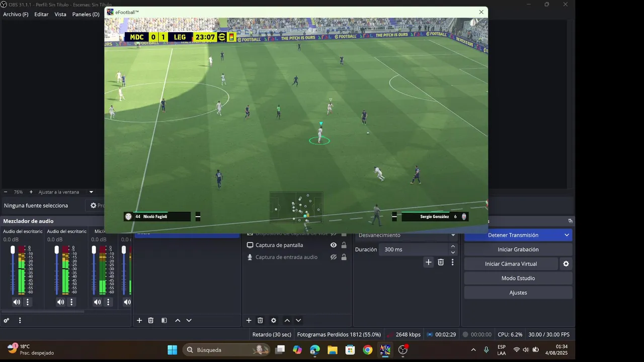The image size is (644, 362).
Task: Add transition with plus icon
Action: tap(429, 262)
